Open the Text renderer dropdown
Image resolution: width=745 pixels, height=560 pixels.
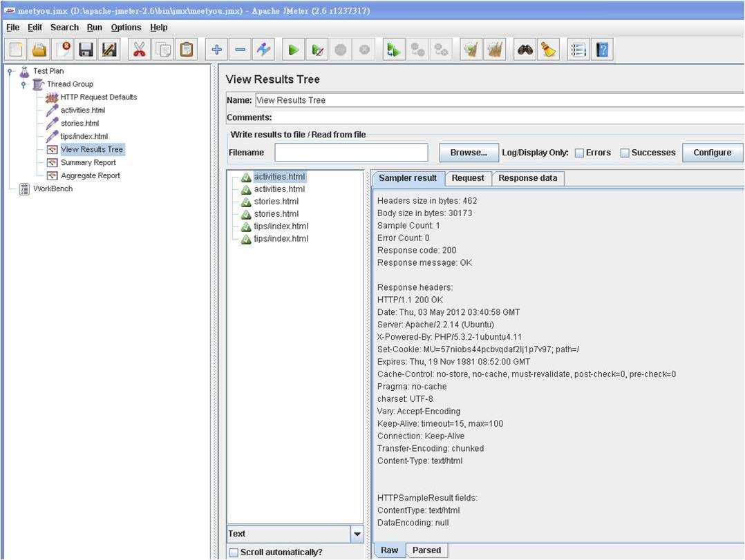(x=357, y=534)
